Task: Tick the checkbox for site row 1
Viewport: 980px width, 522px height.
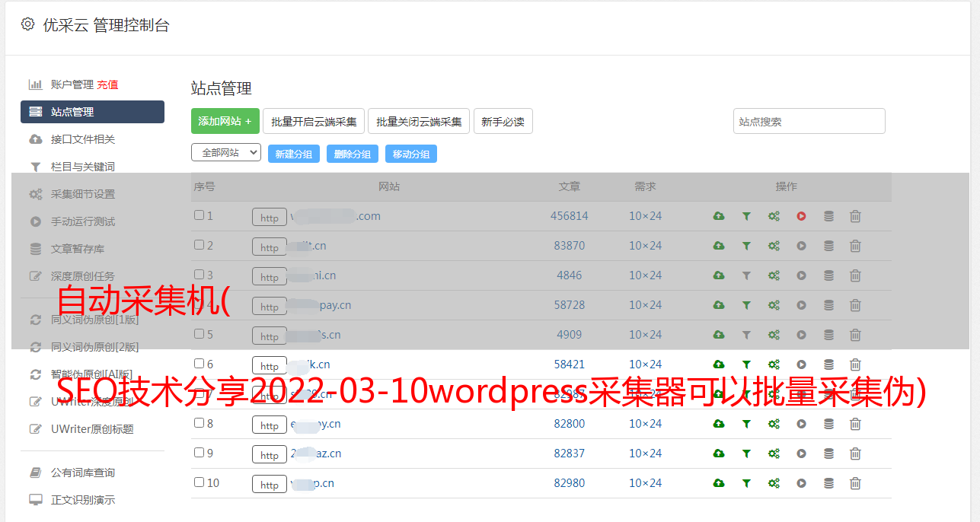Action: (x=199, y=215)
